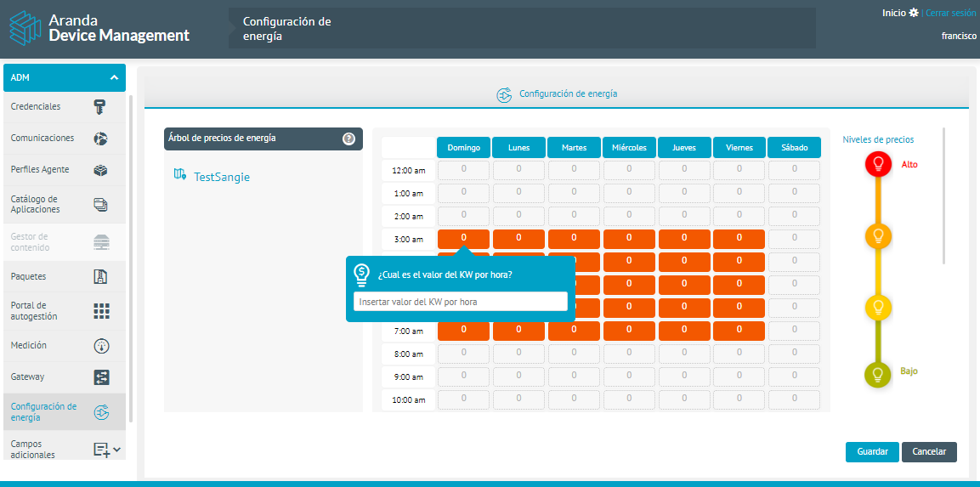The height and width of the screenshot is (487, 980).
Task: Open Credenciales key icon
Action: [x=100, y=107]
